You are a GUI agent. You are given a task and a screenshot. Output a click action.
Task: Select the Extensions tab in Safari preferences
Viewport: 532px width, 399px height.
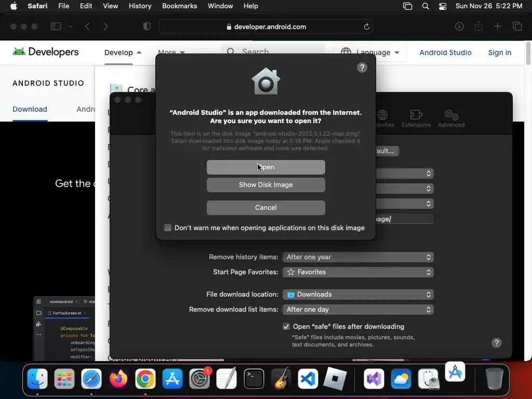point(416,118)
